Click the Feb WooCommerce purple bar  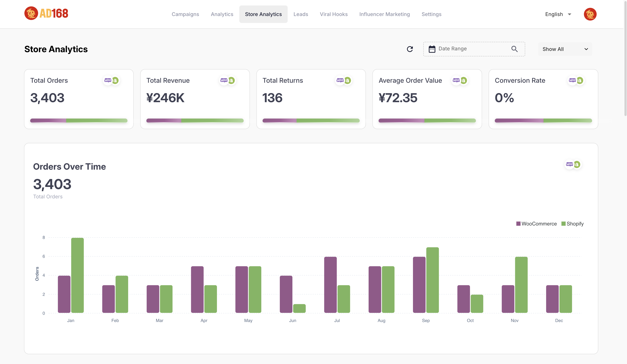(x=109, y=299)
